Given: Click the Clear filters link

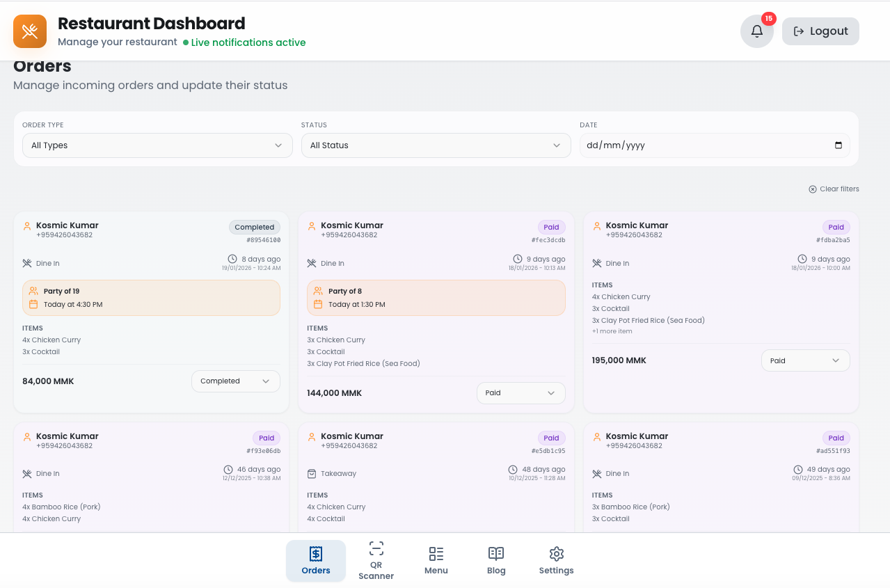Looking at the screenshot, I should (x=834, y=189).
